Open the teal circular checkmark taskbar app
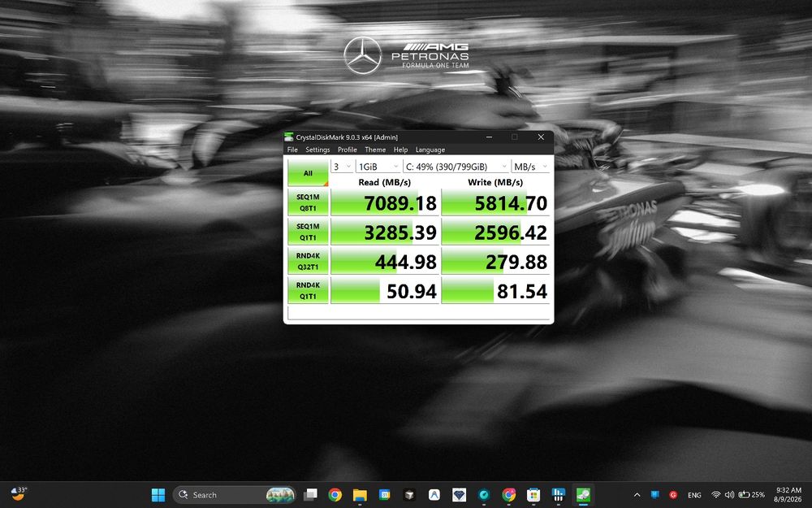Screen dimensions: 812x508 click(x=484, y=494)
